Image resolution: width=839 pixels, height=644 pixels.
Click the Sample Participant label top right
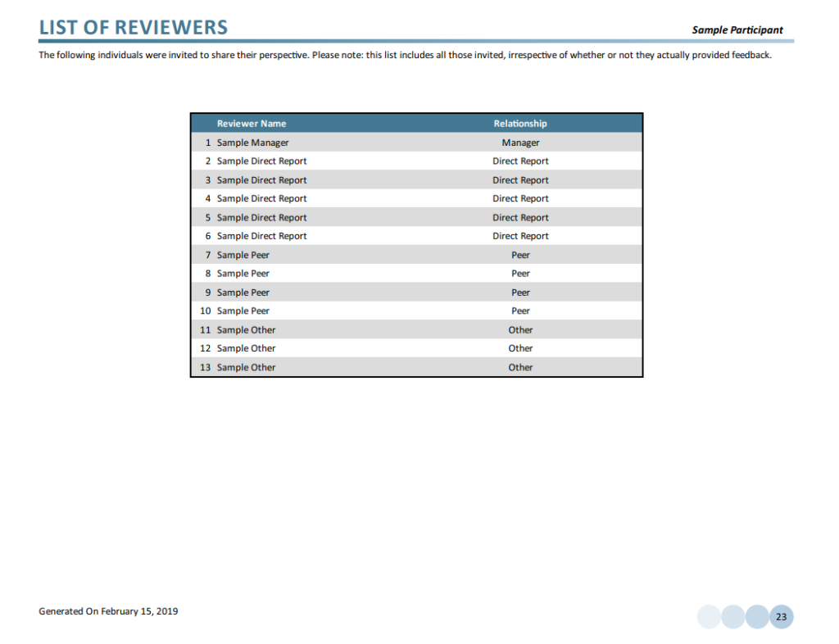[x=738, y=29]
